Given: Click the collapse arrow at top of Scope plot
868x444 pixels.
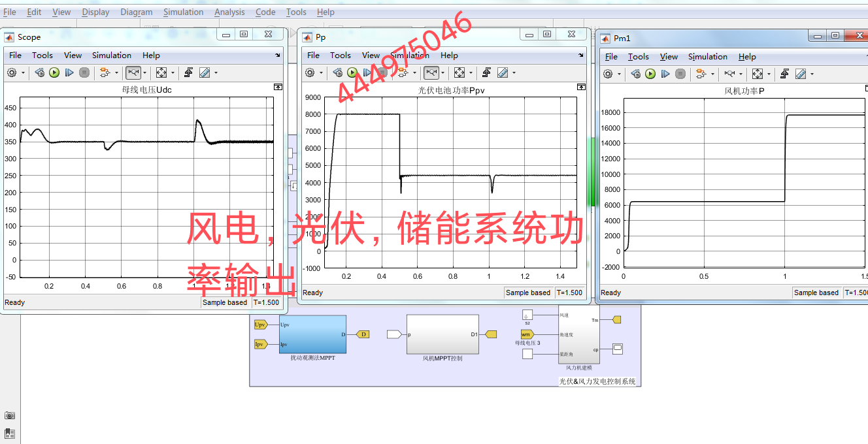Looking at the screenshot, I should pyautogui.click(x=278, y=87).
